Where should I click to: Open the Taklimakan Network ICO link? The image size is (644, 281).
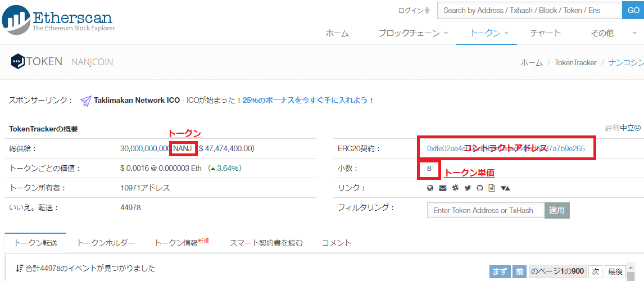[x=137, y=100]
